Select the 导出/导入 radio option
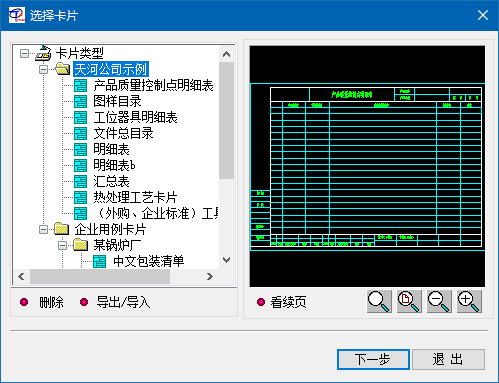This screenshot has width=499, height=383. tap(84, 302)
